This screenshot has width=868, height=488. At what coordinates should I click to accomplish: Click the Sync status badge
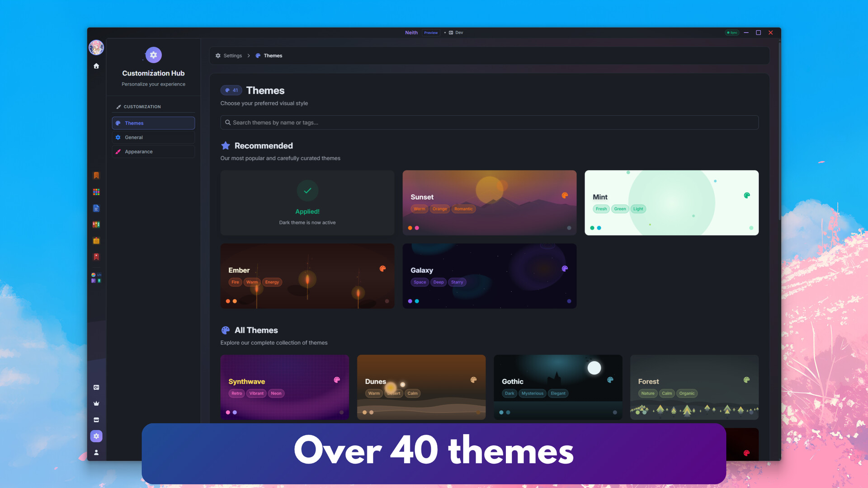click(731, 33)
